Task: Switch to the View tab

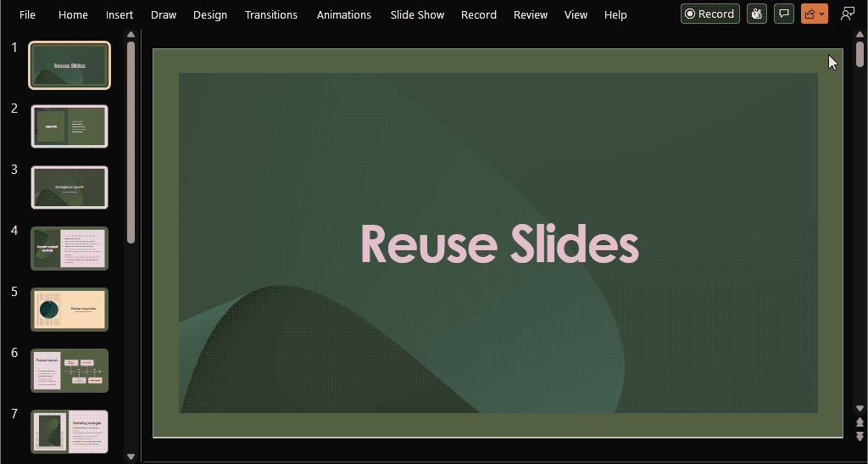Action: coord(576,15)
